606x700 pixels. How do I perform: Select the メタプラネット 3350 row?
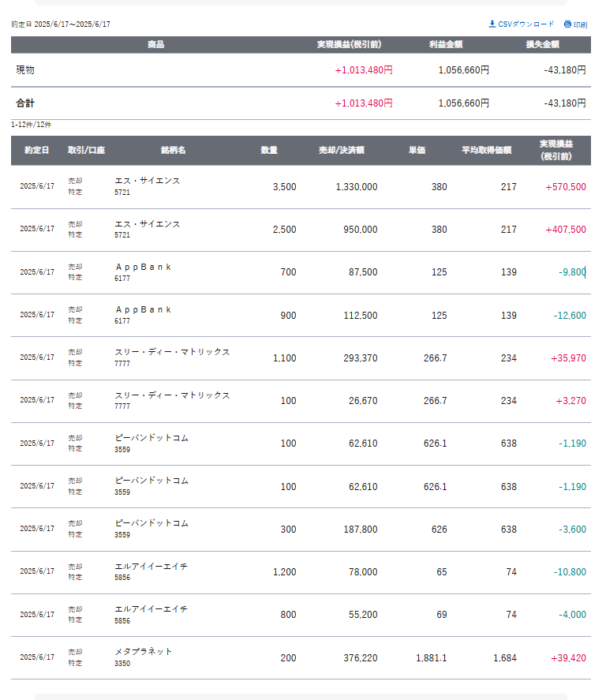(301, 657)
